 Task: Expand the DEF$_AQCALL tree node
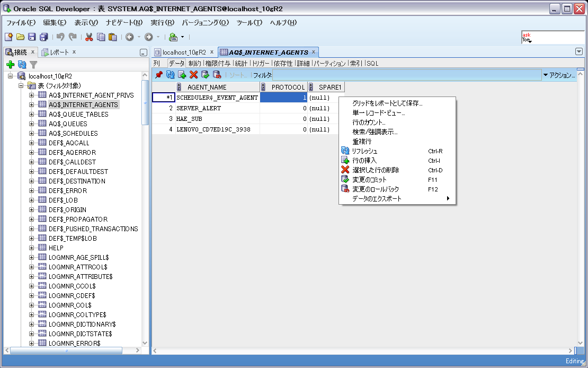pos(31,143)
